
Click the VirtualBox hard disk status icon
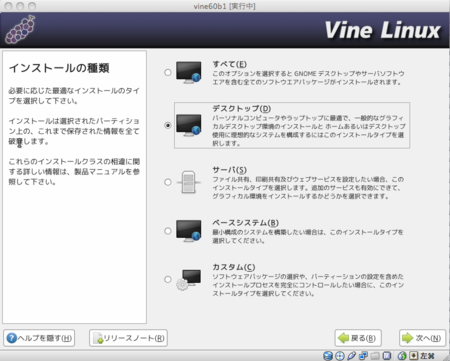[x=328, y=356]
